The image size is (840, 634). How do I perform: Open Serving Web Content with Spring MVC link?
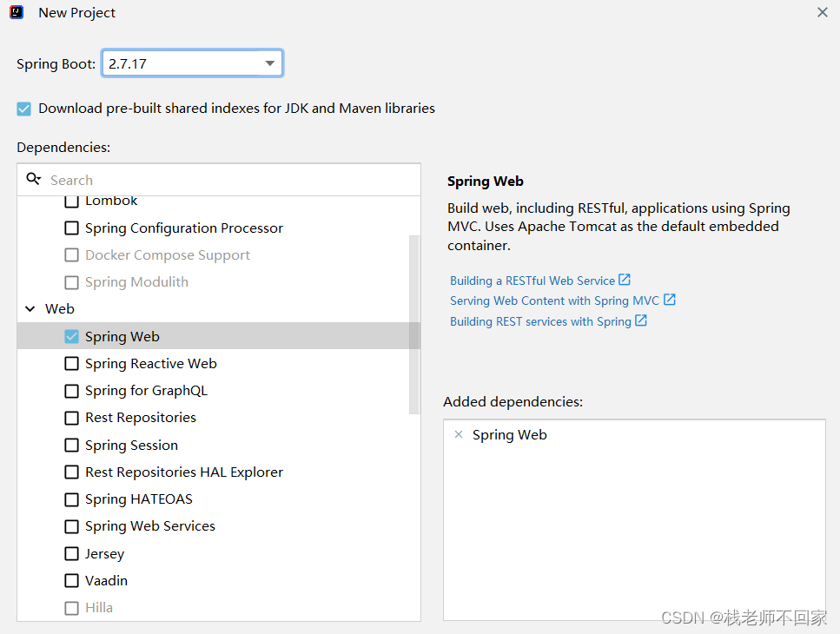pyautogui.click(x=554, y=301)
